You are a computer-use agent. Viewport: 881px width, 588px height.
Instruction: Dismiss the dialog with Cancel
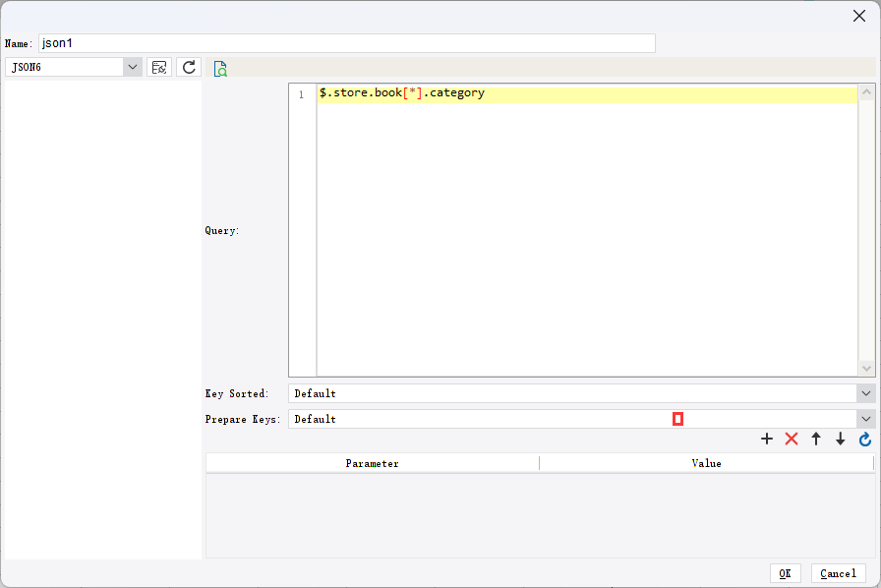tap(838, 573)
